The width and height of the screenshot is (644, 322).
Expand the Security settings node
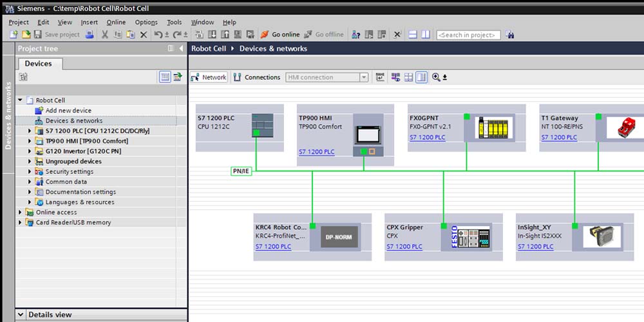[30, 171]
